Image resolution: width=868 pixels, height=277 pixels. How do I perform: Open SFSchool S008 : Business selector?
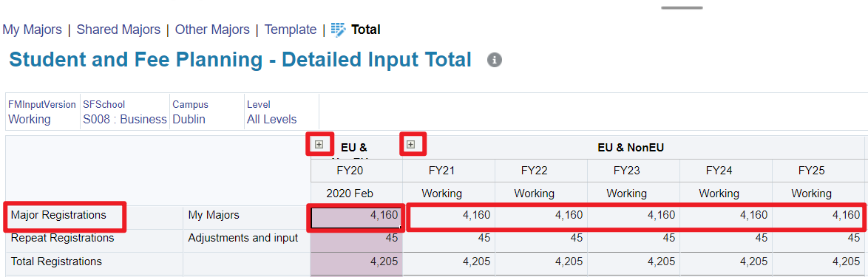[x=125, y=120]
